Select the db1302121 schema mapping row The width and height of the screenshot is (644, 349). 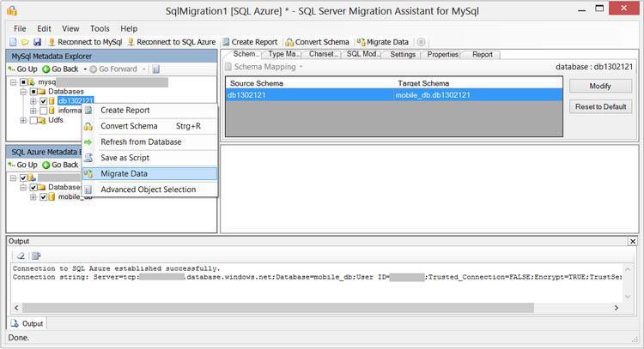[394, 95]
